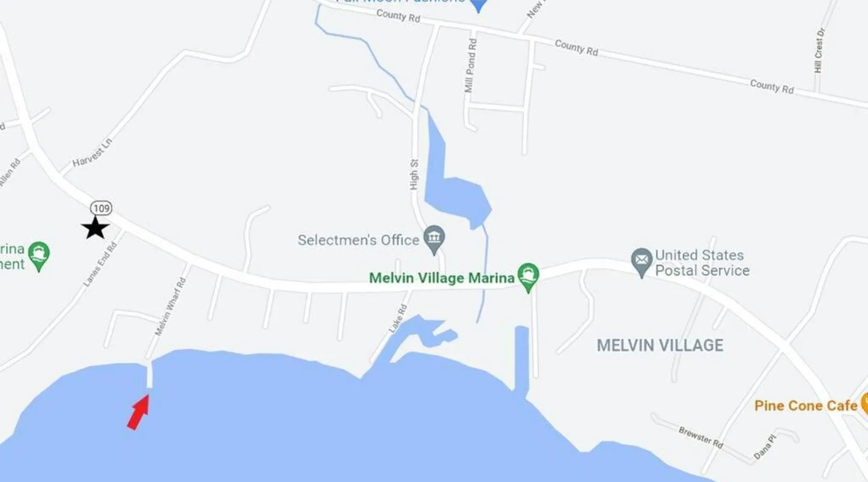
Task: Click the United States Postal Service label
Action: [x=702, y=263]
